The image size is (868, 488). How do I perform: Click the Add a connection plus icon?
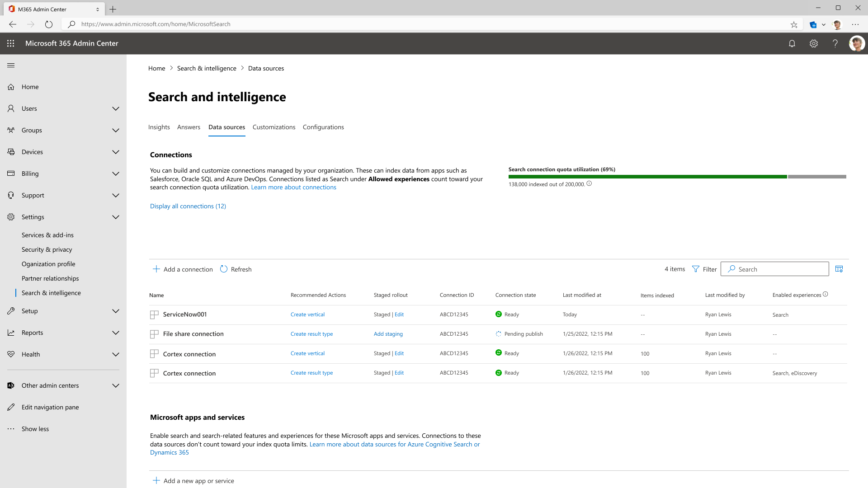[156, 269]
